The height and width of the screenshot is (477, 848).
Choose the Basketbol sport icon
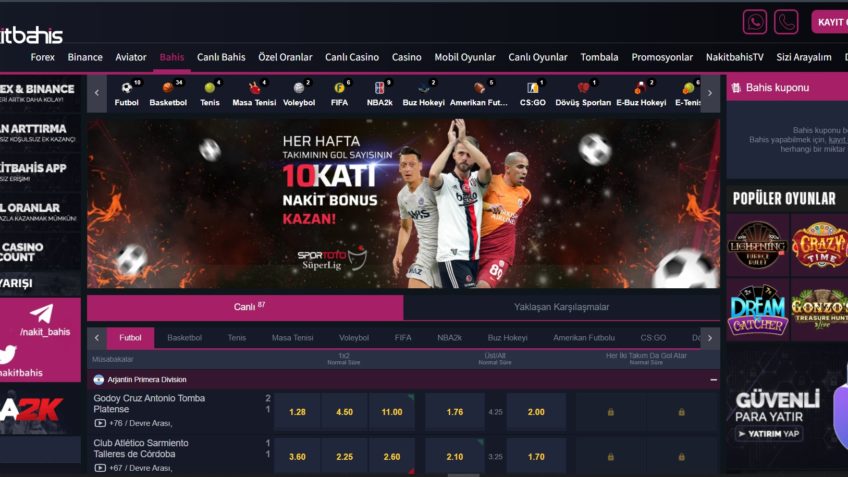tap(168, 93)
